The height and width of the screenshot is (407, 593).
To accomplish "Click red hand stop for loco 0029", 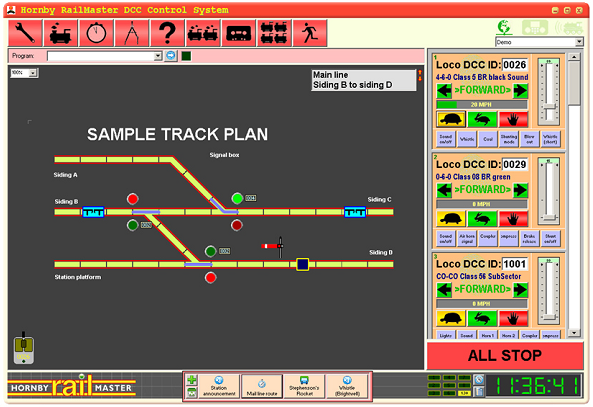I will (513, 219).
